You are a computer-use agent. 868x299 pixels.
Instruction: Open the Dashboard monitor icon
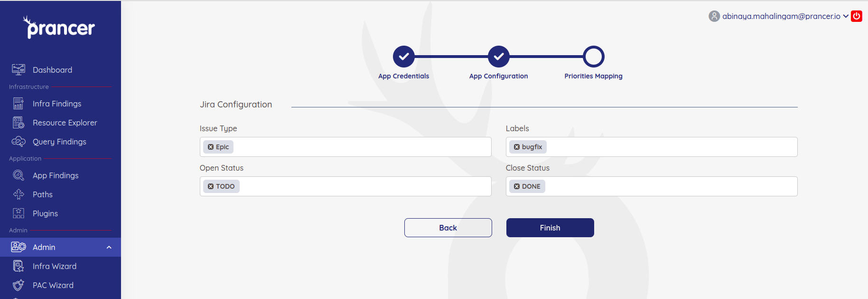pyautogui.click(x=19, y=70)
